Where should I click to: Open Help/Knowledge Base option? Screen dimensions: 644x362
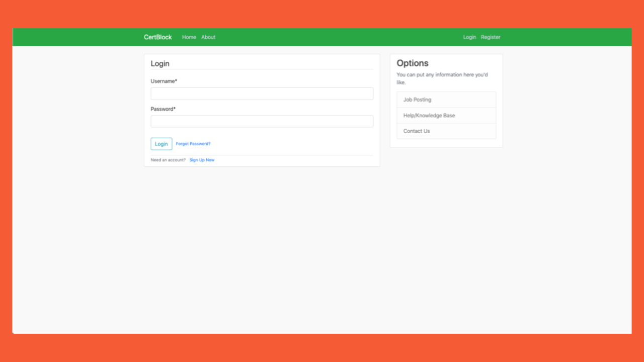(446, 115)
